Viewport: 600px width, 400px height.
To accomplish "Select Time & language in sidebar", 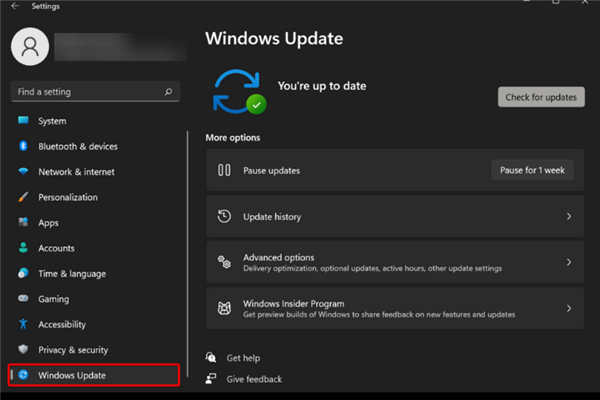I will pos(72,274).
